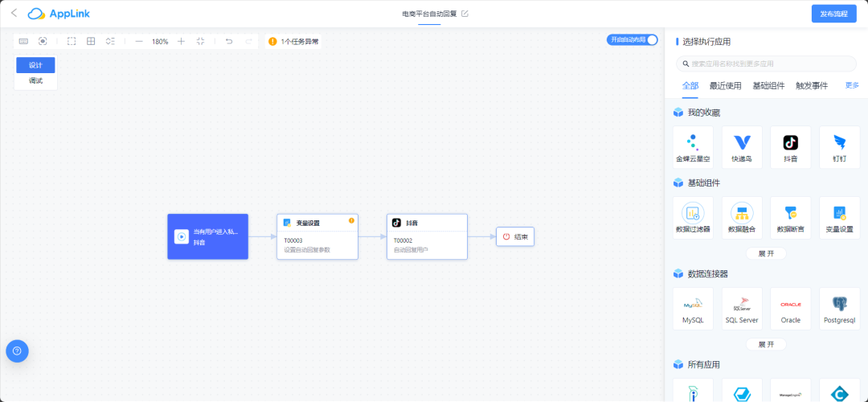This screenshot has width=868, height=402.
Task: Click the 发布流程 button
Action: click(x=833, y=14)
